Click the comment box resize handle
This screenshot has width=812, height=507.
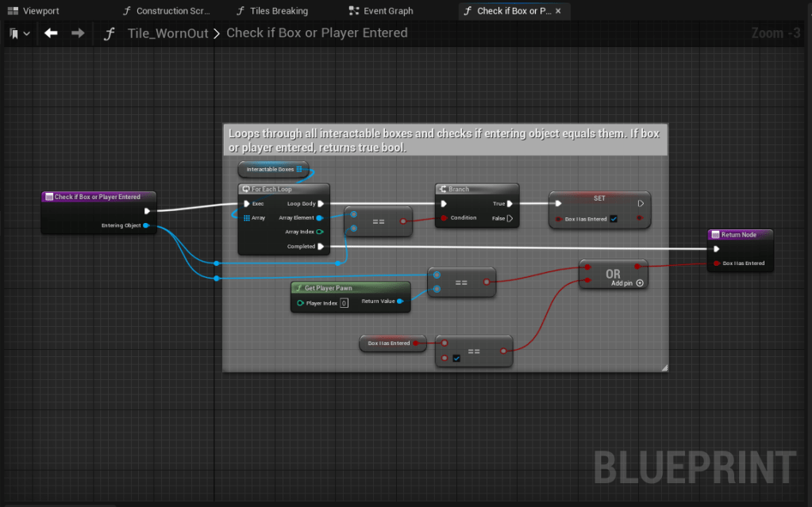(x=664, y=367)
